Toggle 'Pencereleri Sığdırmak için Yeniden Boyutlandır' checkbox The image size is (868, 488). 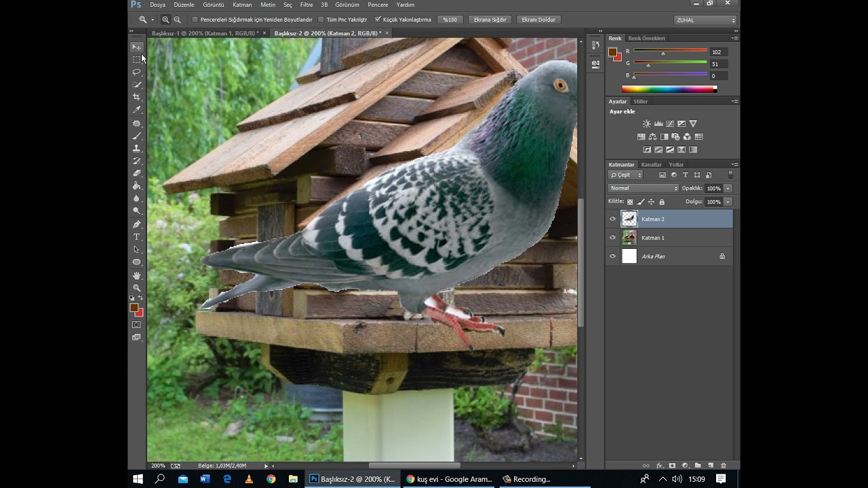[195, 20]
